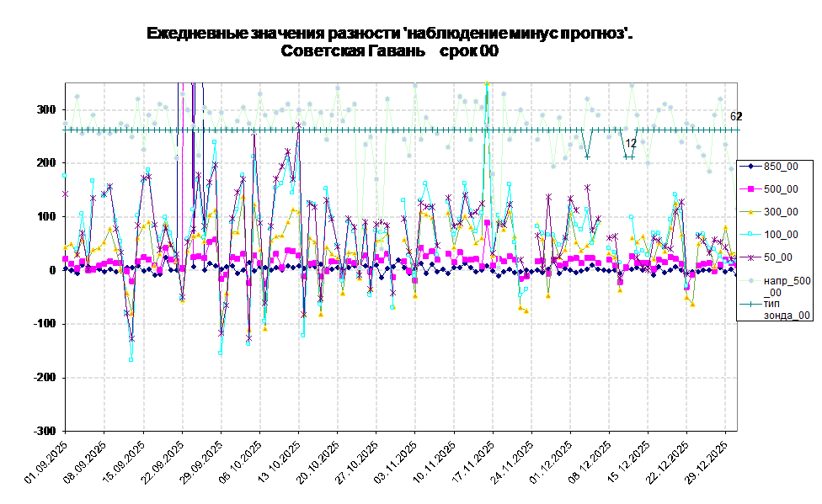The width and height of the screenshot is (822, 504).
Task: Select the 300_00 yellow triangle legend marker
Action: pyautogui.click(x=751, y=212)
